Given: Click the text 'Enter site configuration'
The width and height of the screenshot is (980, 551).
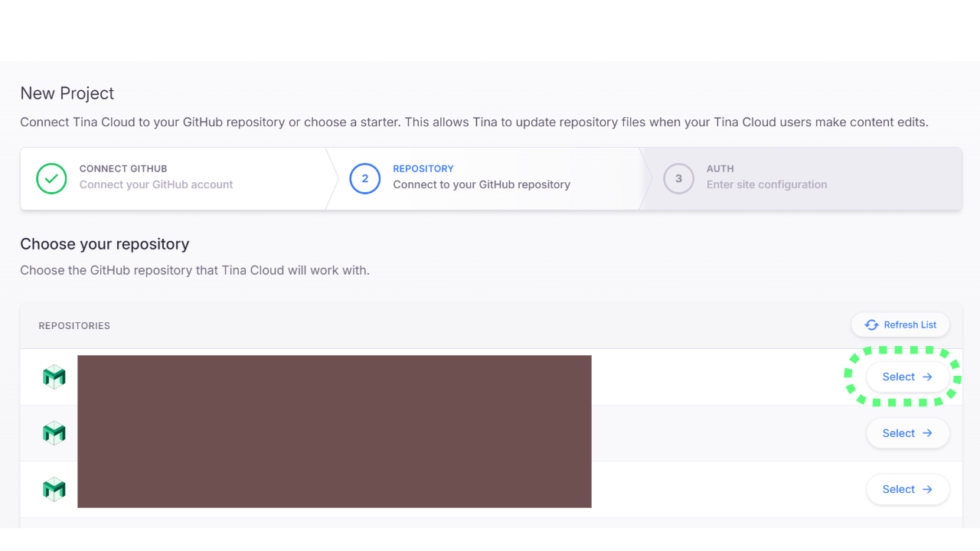Looking at the screenshot, I should click(766, 184).
